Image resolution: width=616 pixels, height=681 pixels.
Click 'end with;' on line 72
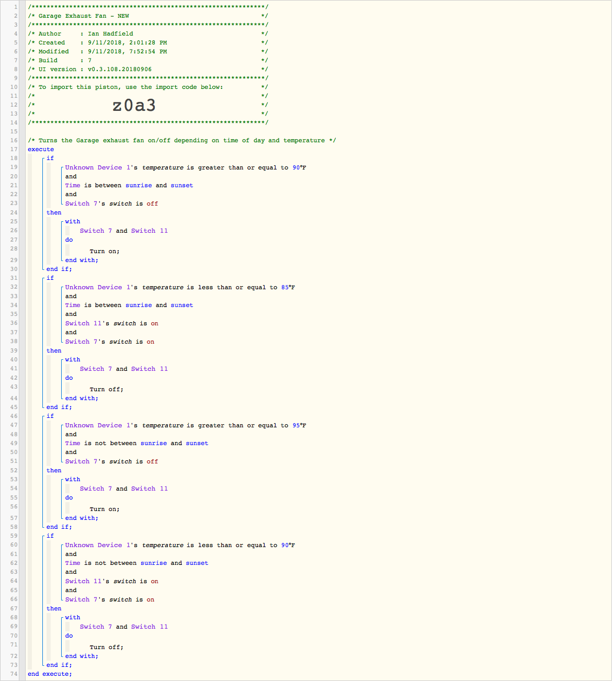point(82,656)
